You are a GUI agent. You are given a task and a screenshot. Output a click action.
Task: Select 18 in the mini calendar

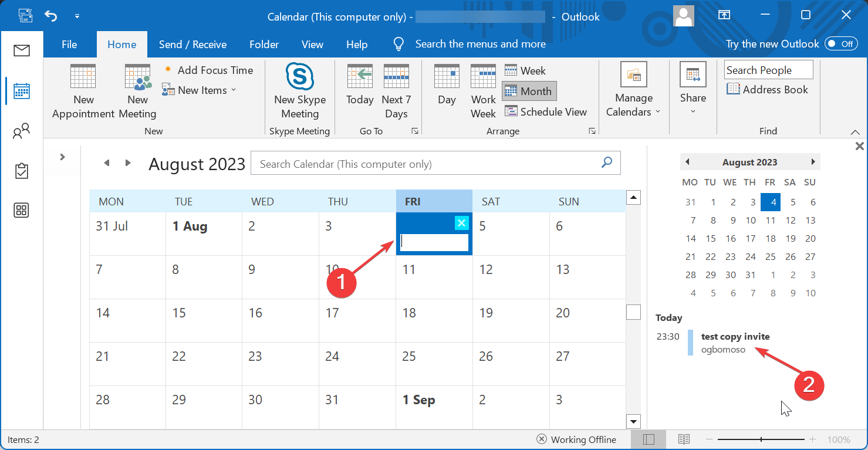[x=771, y=239]
